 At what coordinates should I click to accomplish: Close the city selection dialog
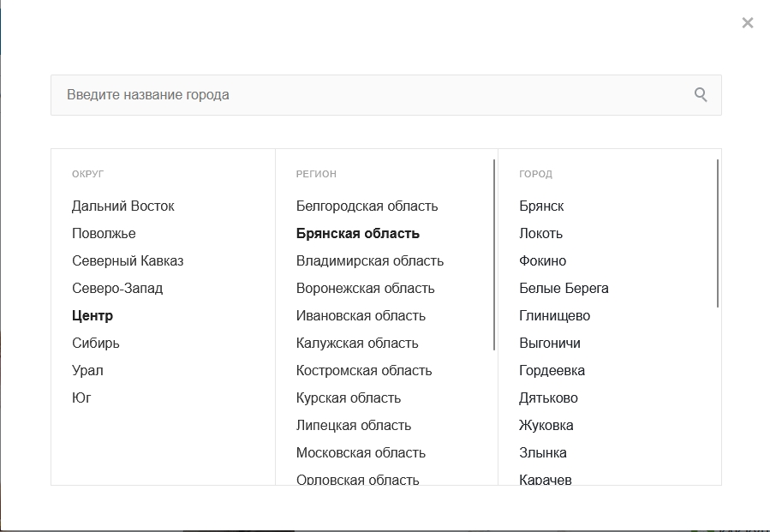748,22
